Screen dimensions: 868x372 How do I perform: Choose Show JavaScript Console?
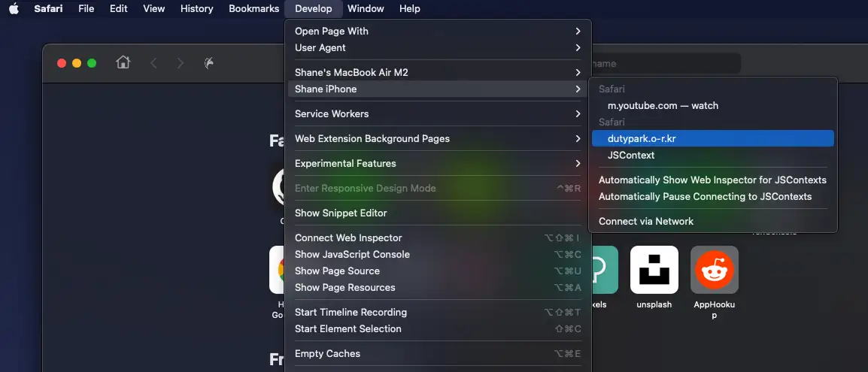[x=437, y=254]
